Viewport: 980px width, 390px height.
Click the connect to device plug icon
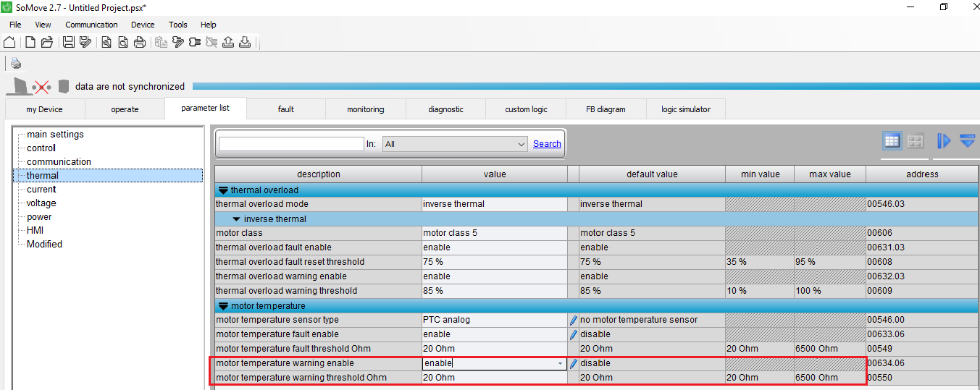(x=195, y=42)
